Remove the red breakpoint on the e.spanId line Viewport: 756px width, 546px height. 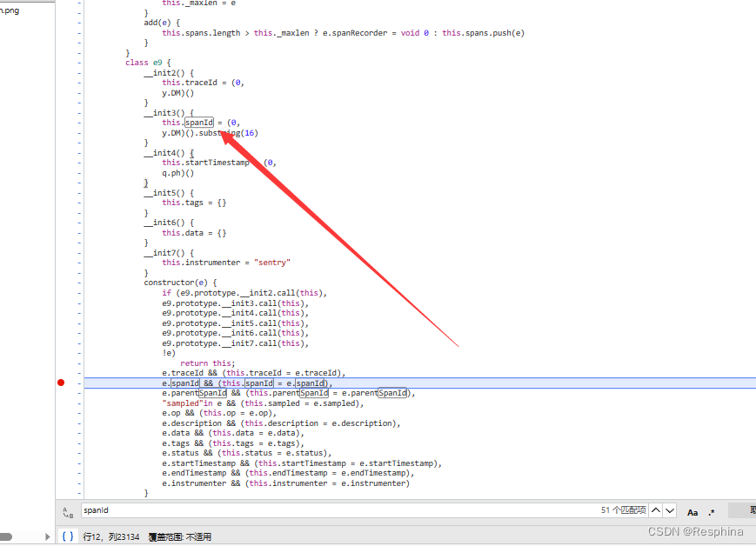click(61, 383)
